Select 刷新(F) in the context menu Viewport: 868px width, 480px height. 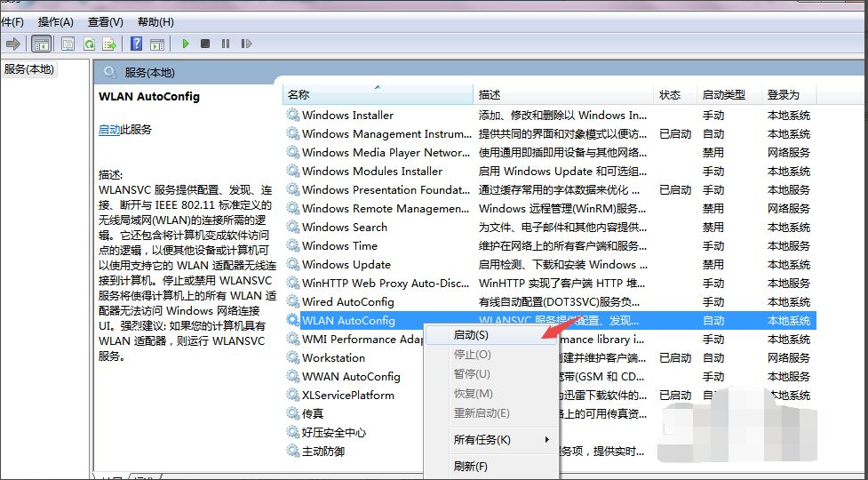pyautogui.click(x=470, y=466)
